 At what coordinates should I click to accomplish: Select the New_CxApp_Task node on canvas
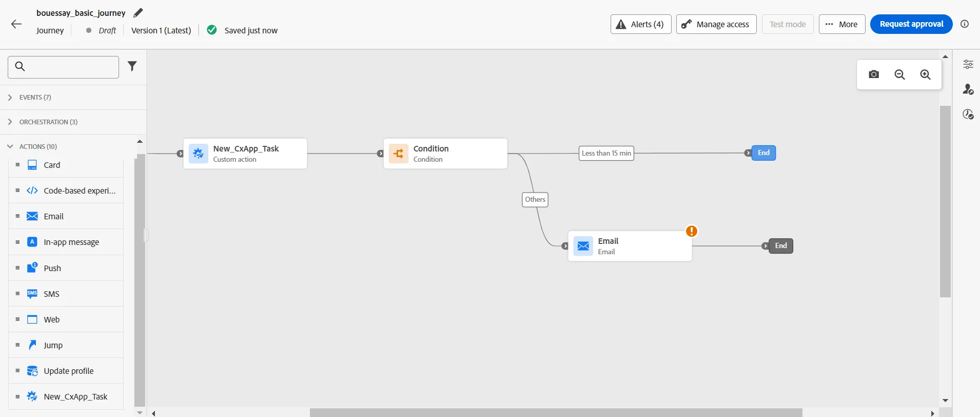pyautogui.click(x=245, y=154)
